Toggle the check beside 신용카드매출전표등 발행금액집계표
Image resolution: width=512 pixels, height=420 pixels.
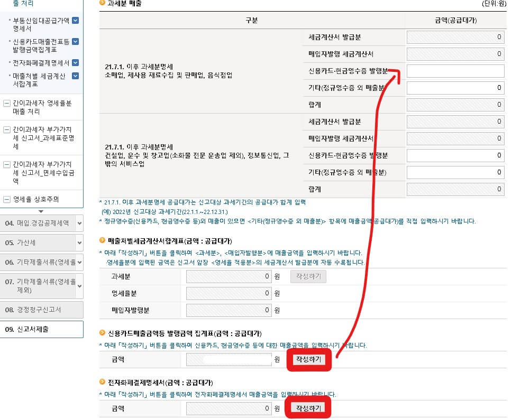76,41
